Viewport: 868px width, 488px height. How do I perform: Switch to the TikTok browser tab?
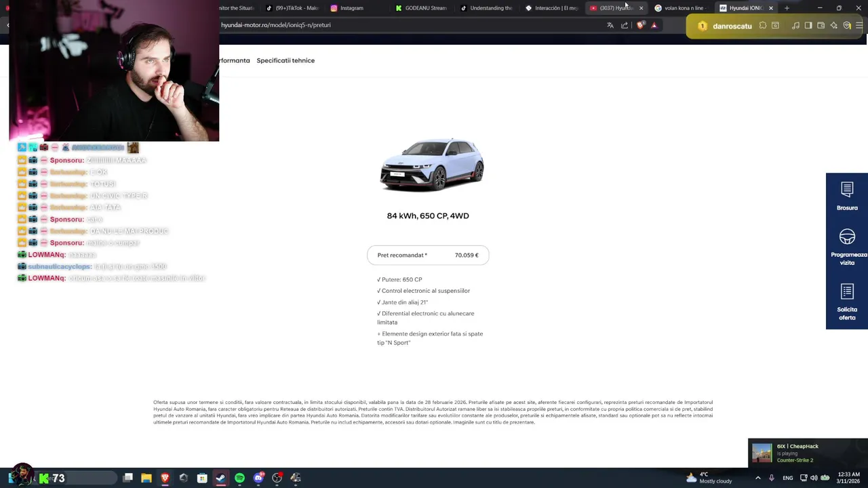pyautogui.click(x=292, y=8)
